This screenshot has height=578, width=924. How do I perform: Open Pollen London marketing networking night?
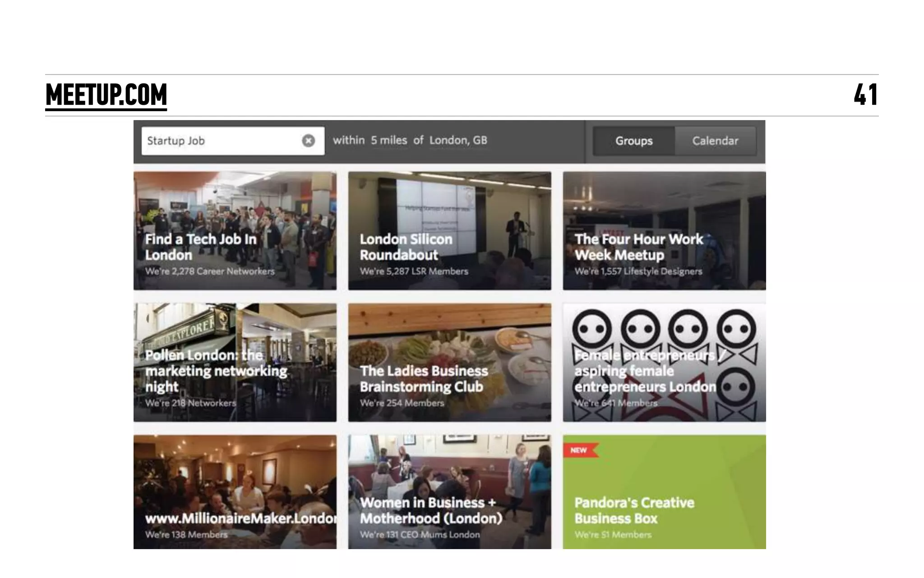[x=216, y=371]
